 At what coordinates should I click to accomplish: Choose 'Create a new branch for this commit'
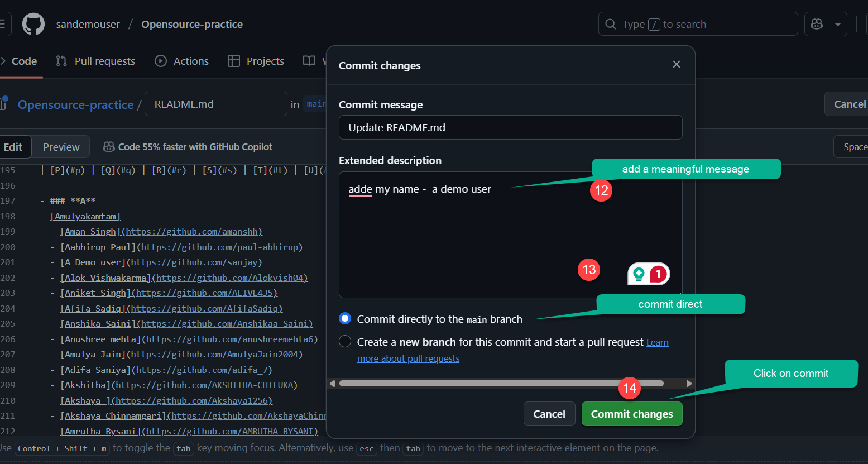(344, 341)
